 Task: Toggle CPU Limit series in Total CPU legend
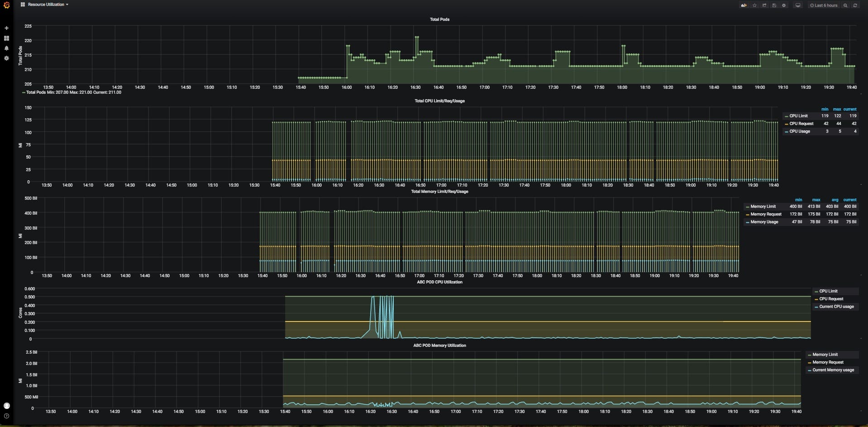798,116
